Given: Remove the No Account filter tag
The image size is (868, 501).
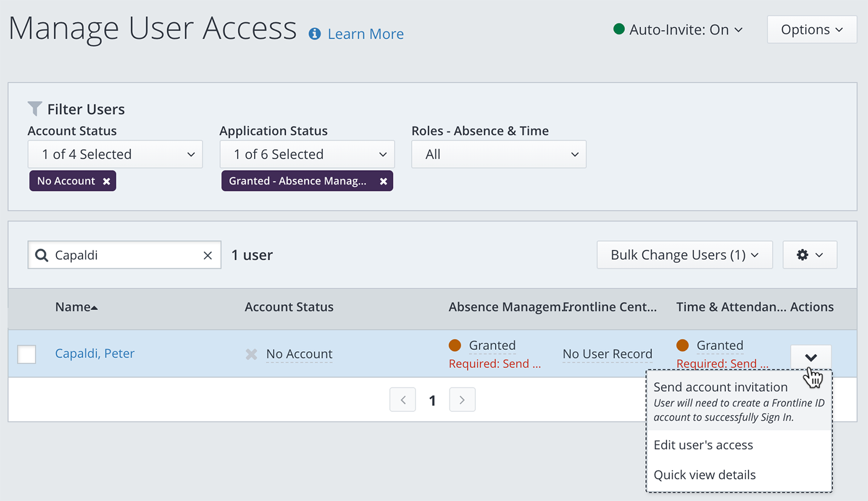Looking at the screenshot, I should point(106,181).
